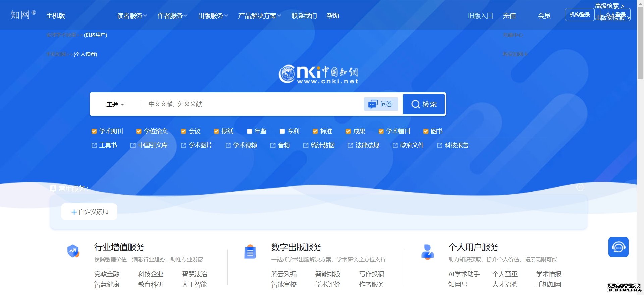The width and height of the screenshot is (644, 295).
Task: Click the 知网 logo in header
Action: click(23, 15)
